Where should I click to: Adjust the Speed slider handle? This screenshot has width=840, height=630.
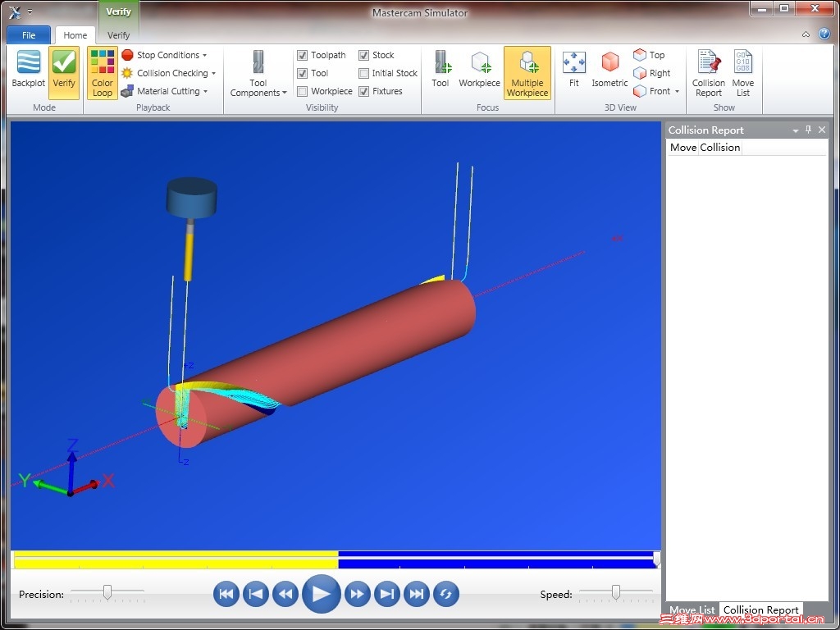(x=616, y=592)
